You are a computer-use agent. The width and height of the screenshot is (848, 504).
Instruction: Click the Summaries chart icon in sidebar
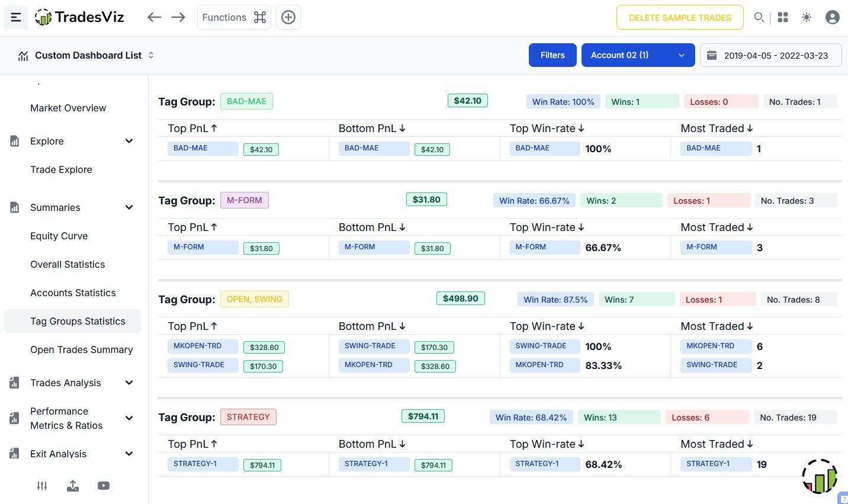click(15, 207)
